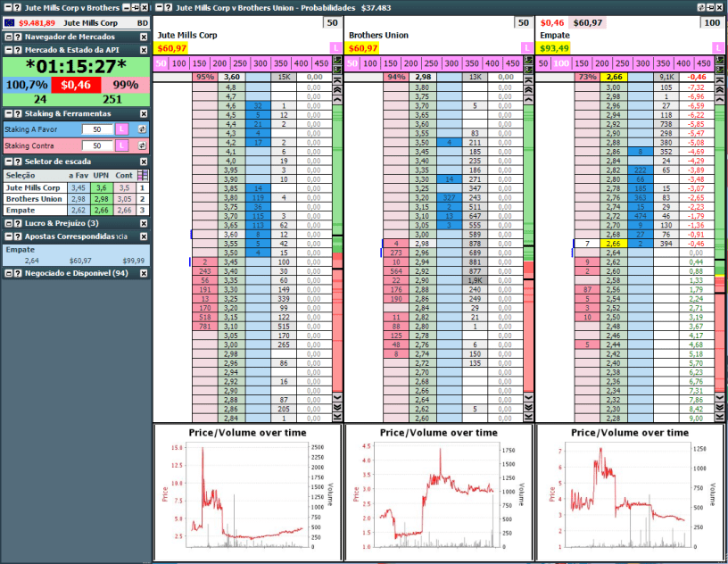The width and height of the screenshot is (728, 564).
Task: Click back price 3,45 for Jute Mills Corp in selector
Action: (x=79, y=187)
